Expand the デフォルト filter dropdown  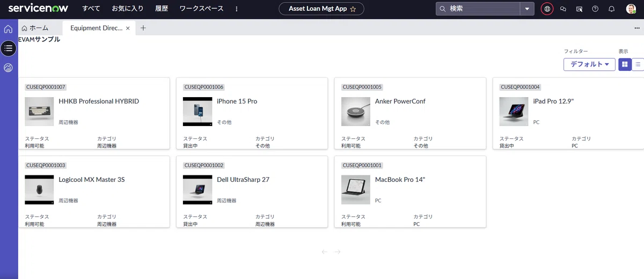pos(589,64)
